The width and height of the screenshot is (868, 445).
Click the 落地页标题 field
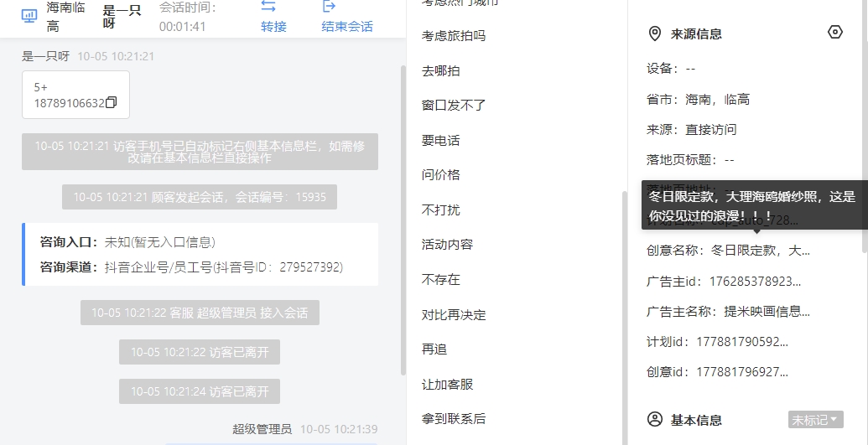689,160
